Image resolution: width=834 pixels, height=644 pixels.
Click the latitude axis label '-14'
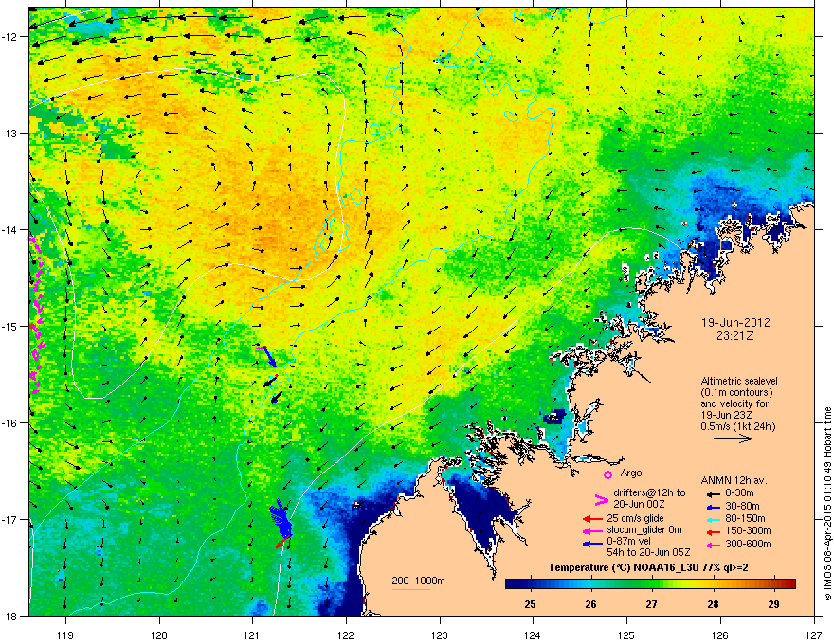pyautogui.click(x=10, y=230)
